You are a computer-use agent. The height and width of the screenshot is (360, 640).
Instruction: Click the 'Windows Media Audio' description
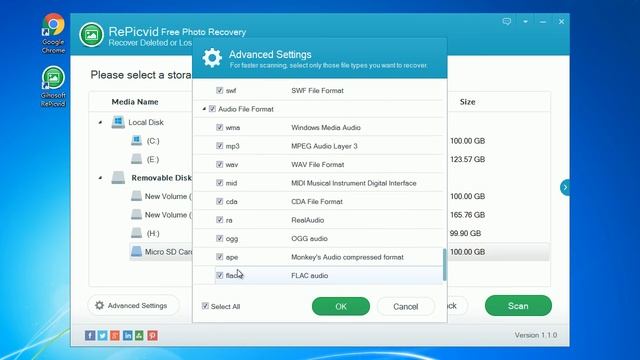click(326, 128)
